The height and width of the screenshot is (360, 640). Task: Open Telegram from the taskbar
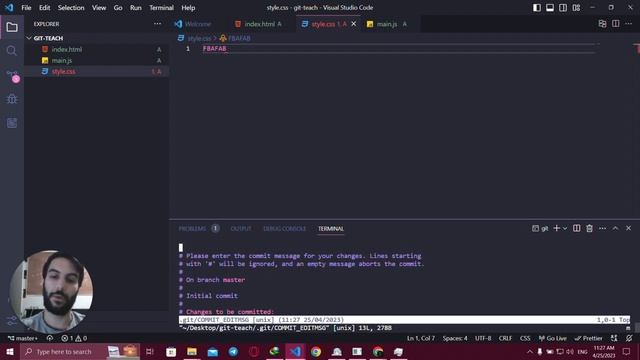pyautogui.click(x=233, y=351)
